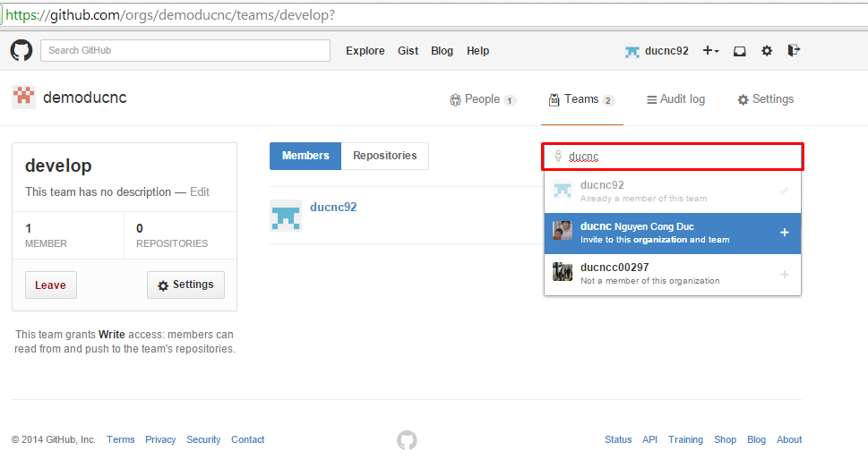Click the footer GitHub logo icon
This screenshot has width=868, height=468.
click(407, 440)
